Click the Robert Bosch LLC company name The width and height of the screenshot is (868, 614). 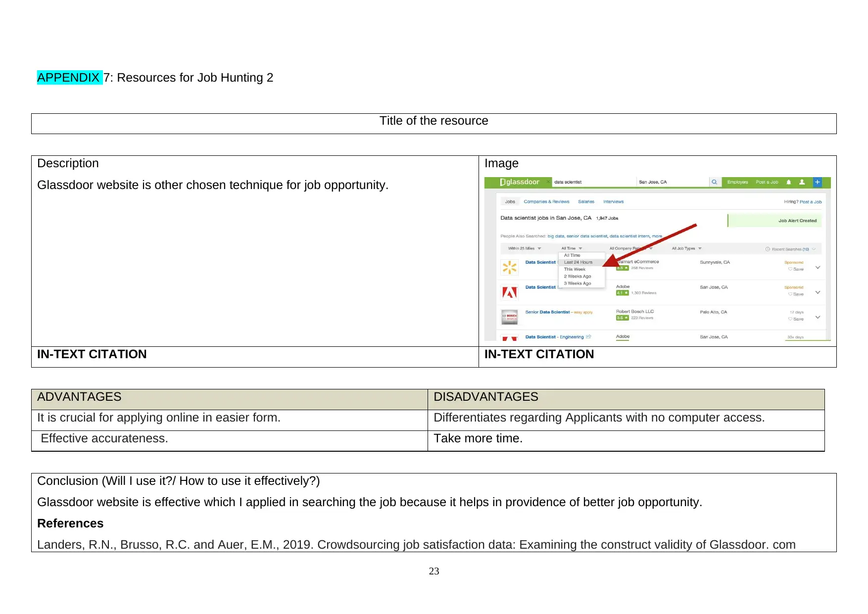coord(634,312)
